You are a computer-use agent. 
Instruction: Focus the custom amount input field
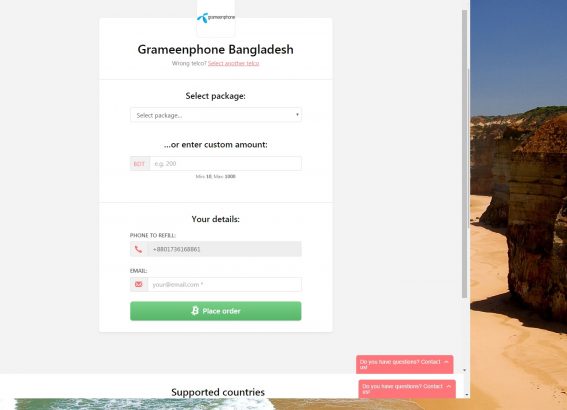(x=226, y=164)
